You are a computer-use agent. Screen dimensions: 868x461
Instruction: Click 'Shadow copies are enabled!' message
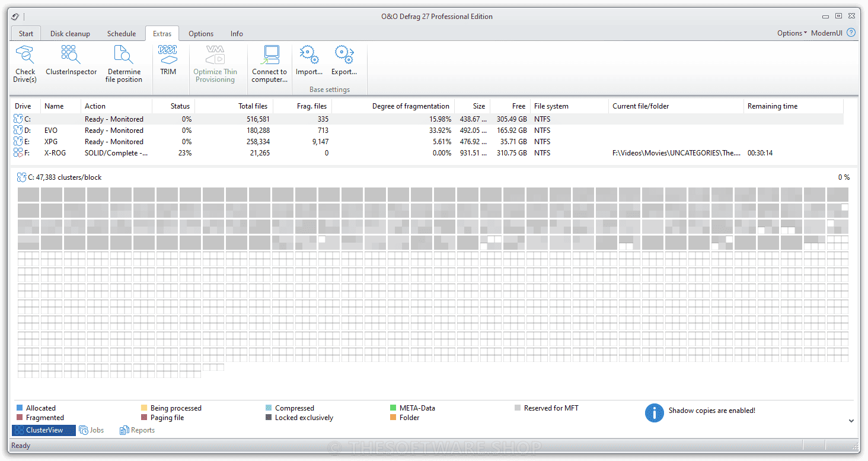tap(712, 411)
